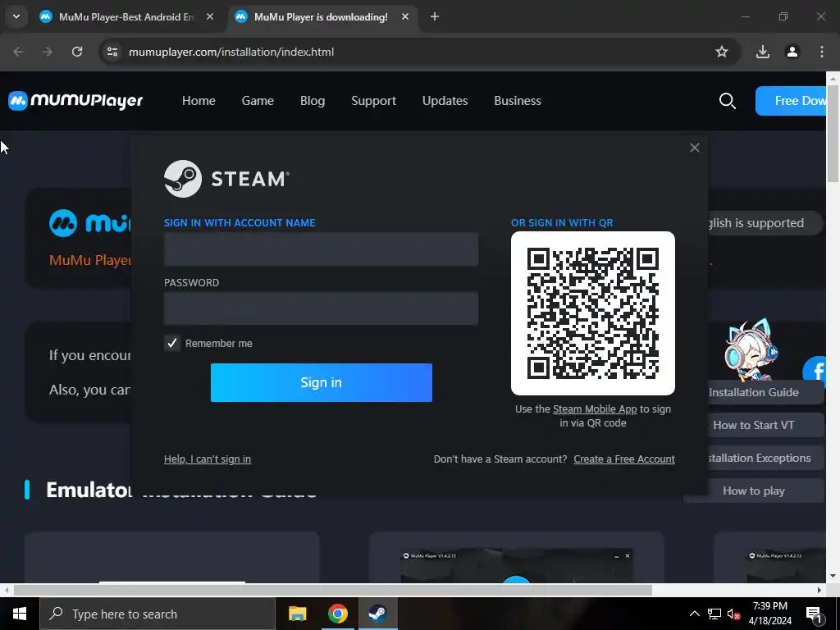
Task: Show hidden system tray icons
Action: tap(694, 614)
